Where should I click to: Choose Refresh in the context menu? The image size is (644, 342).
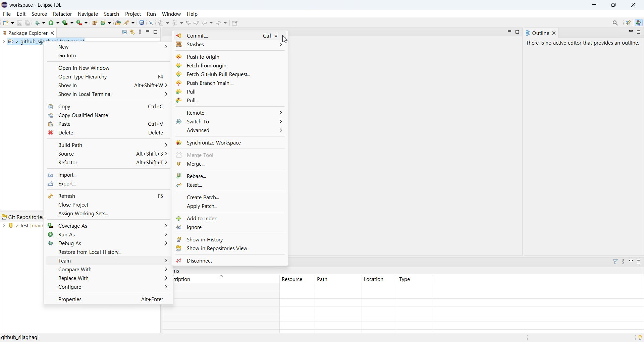pos(108,196)
